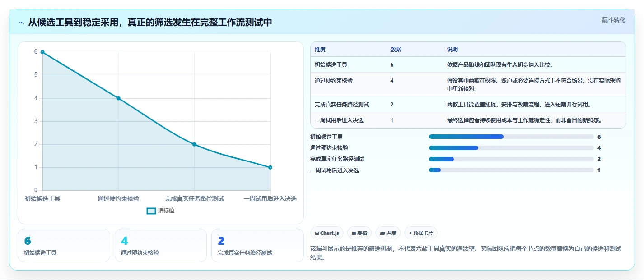This screenshot has width=644, height=280.
Task: Click the x-axis label 完成真实任务路径测试
Action: (x=194, y=198)
